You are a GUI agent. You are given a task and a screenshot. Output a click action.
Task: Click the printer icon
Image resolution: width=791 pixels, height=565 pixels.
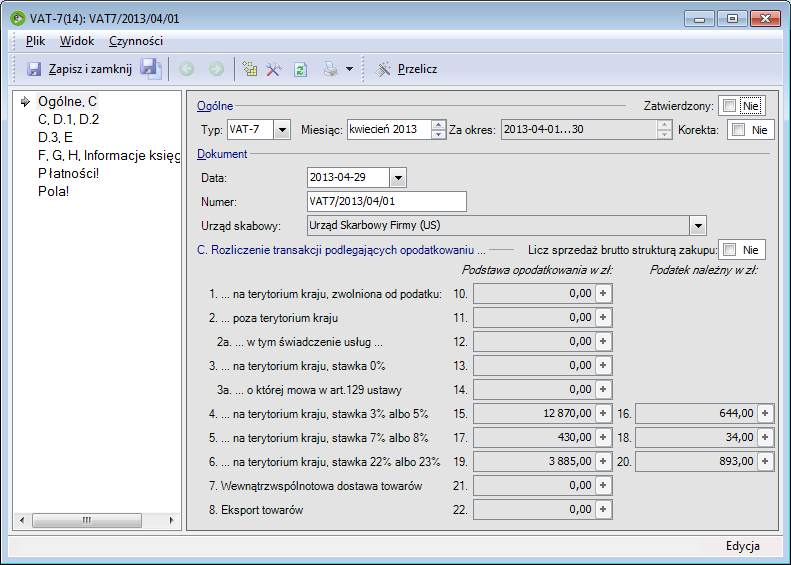tap(330, 69)
